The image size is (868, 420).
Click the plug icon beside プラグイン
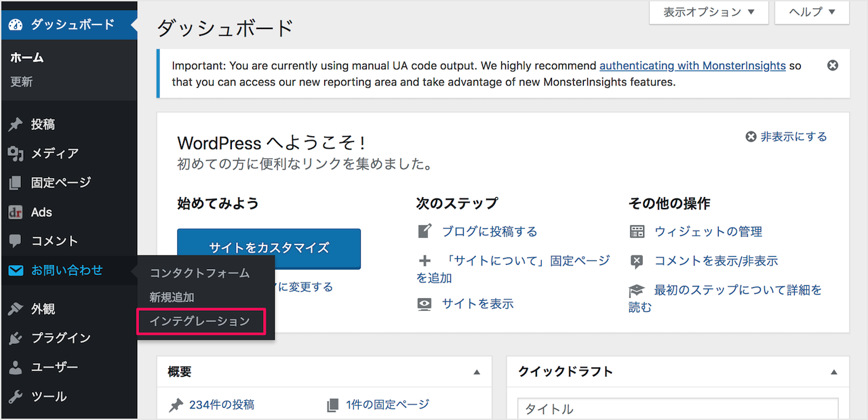click(16, 338)
